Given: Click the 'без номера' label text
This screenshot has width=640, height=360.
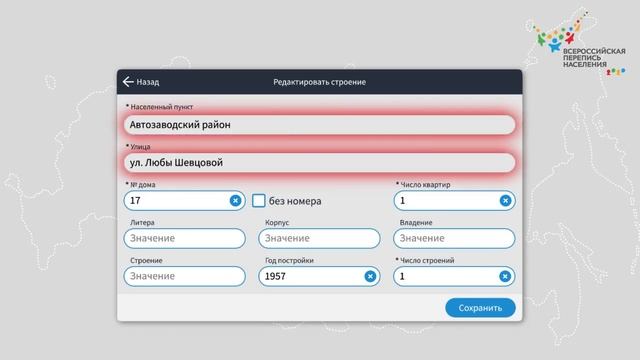Looking at the screenshot, I should coord(295,201).
